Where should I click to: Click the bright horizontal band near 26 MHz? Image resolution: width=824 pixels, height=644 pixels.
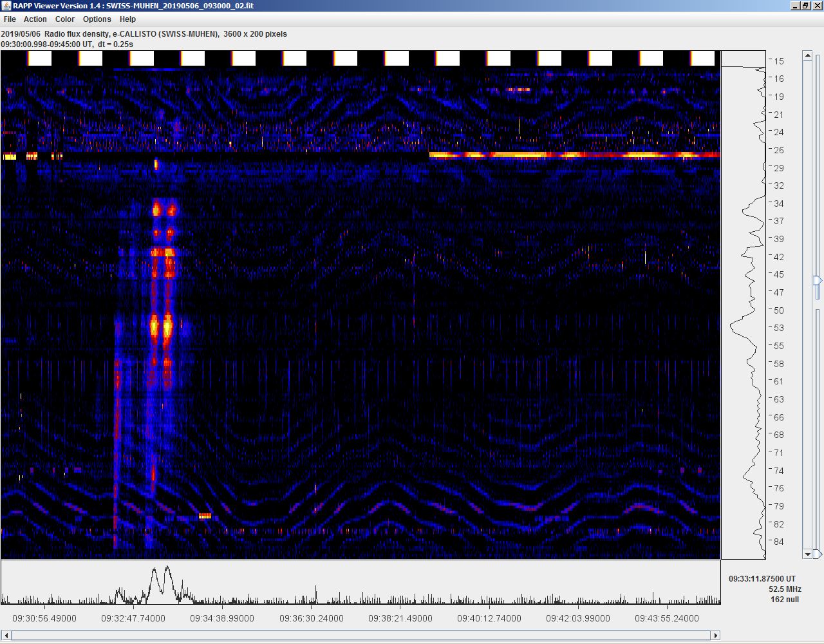pos(574,155)
